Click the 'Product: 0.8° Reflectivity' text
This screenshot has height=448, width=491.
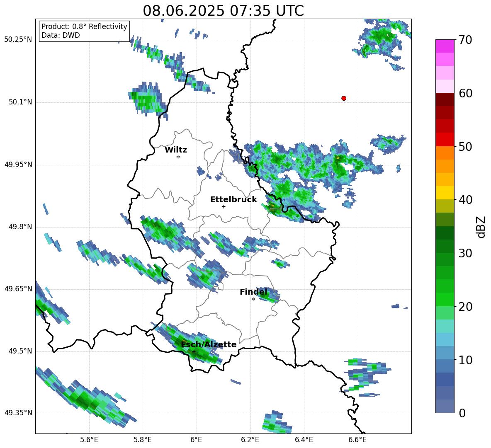(84, 27)
